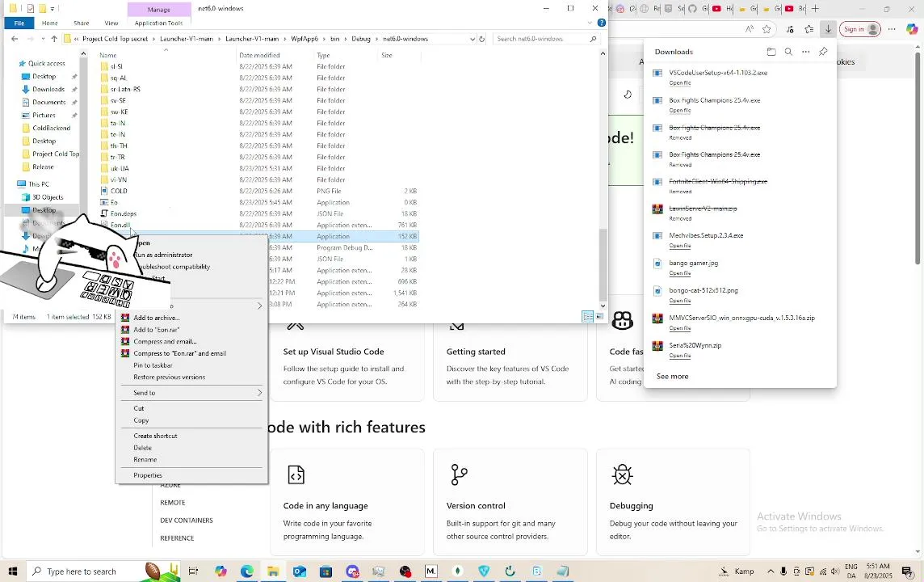Screen dimensions: 924x582
Task: Go back in File Explorer
Action: click(x=15, y=39)
